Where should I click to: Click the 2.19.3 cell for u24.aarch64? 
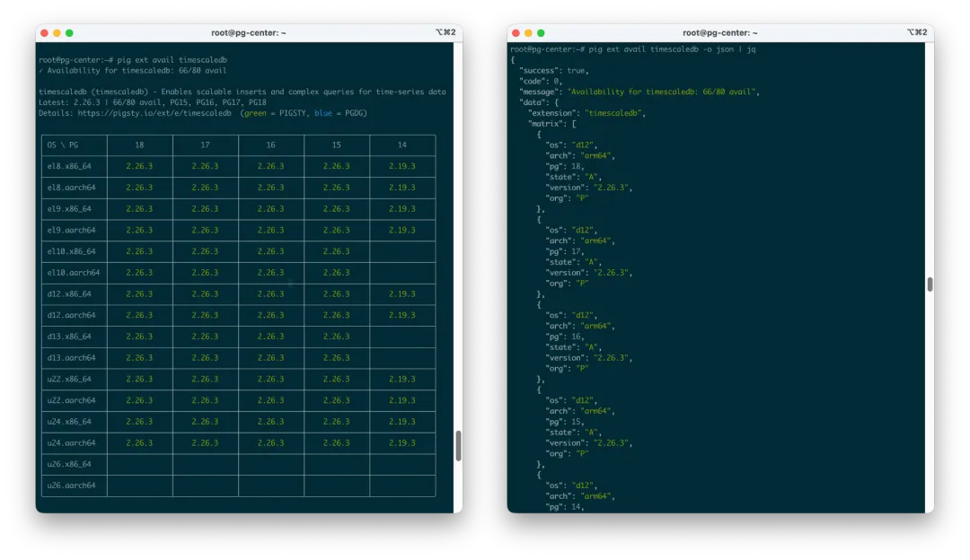tap(401, 442)
